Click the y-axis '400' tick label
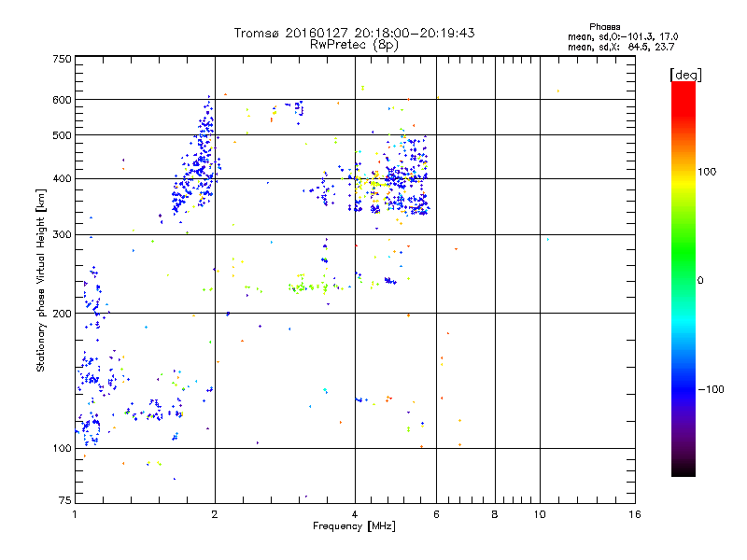The height and width of the screenshot is (560, 747). [x=62, y=178]
